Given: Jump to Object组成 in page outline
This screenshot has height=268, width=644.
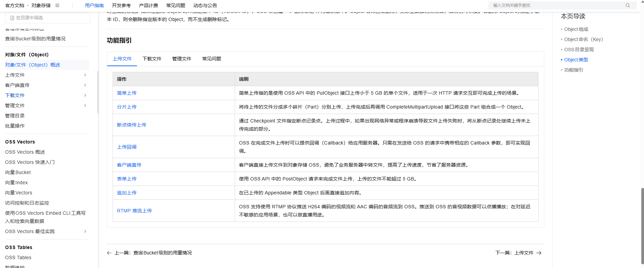Looking at the screenshot, I should tap(576, 29).
